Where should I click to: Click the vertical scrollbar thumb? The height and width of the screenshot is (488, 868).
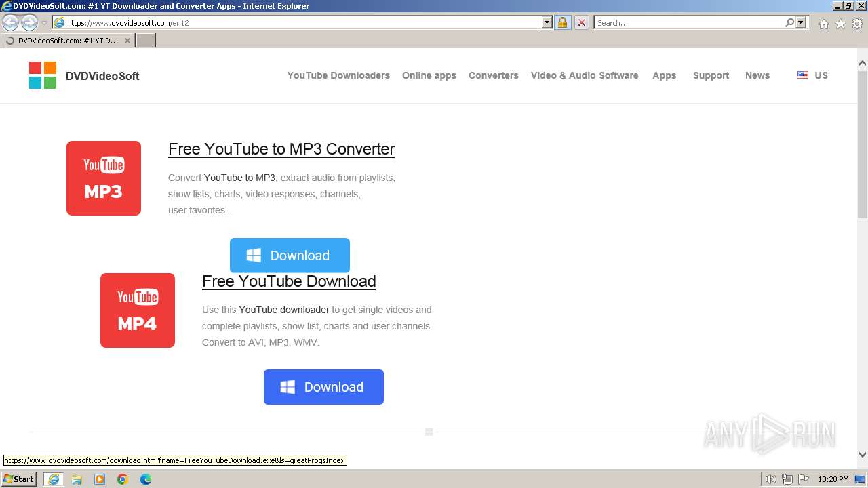[863, 144]
